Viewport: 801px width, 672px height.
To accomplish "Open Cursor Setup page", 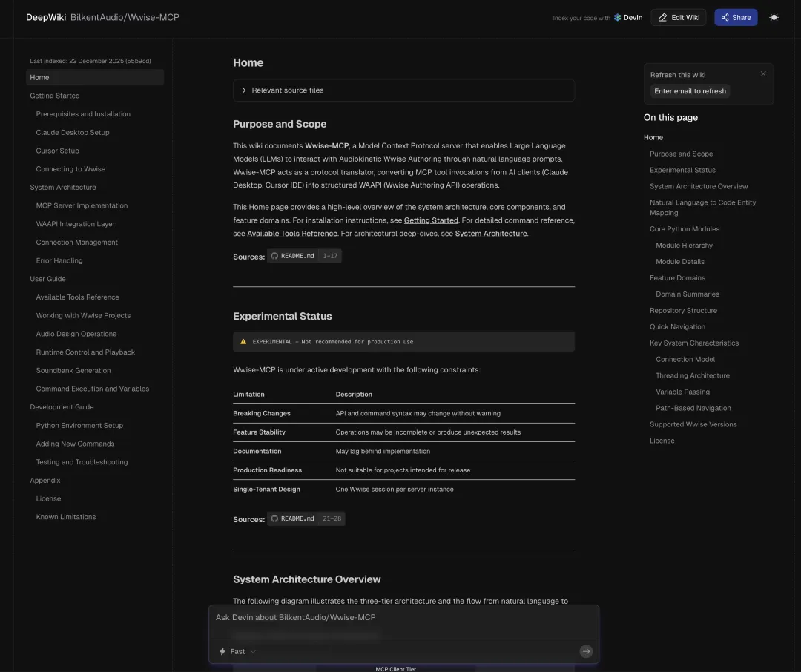I will pyautogui.click(x=57, y=151).
